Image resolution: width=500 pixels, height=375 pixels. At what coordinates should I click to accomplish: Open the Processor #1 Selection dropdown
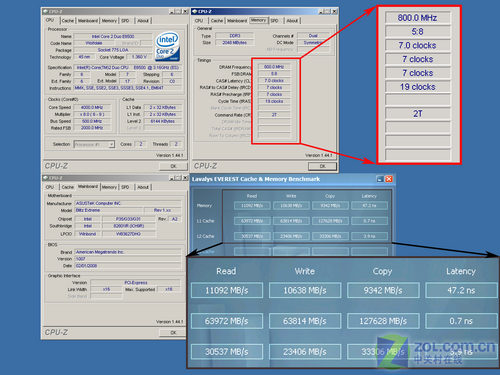111,144
